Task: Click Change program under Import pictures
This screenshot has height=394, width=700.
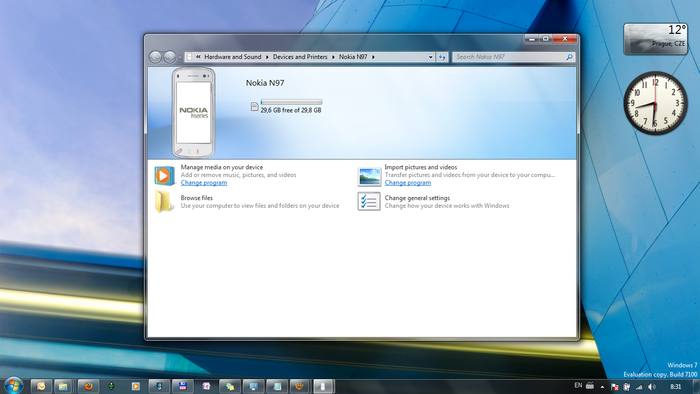Action: [x=408, y=183]
